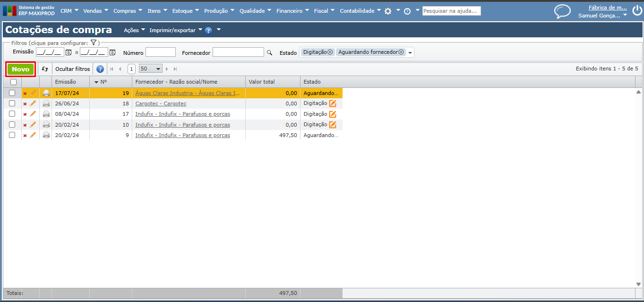Click the Fornecedor filter field
The height and width of the screenshot is (302, 644).
pyautogui.click(x=238, y=52)
